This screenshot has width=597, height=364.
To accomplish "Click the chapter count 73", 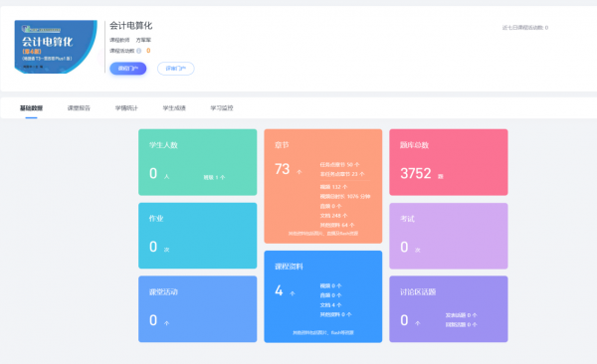I will pos(283,169).
